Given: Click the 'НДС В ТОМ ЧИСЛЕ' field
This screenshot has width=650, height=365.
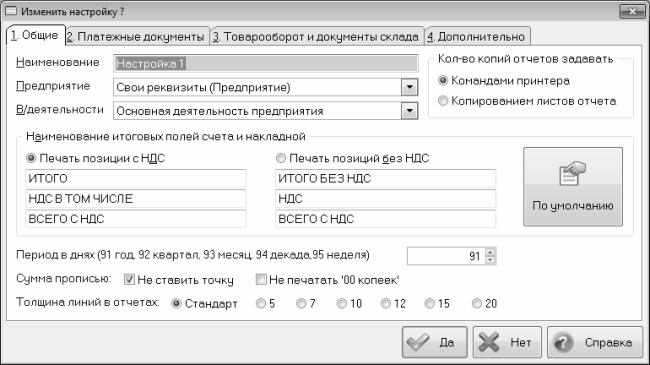Looking at the screenshot, I should click(x=136, y=199).
